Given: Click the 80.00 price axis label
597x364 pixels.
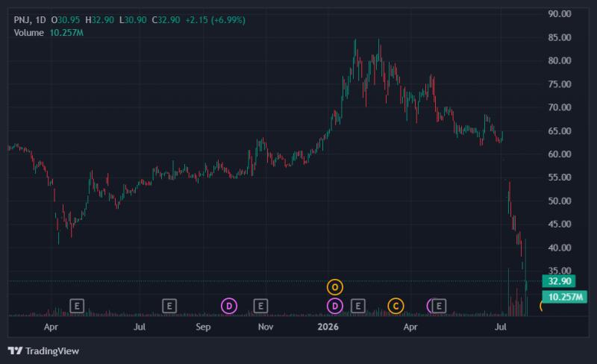Looking at the screenshot, I should (560, 60).
